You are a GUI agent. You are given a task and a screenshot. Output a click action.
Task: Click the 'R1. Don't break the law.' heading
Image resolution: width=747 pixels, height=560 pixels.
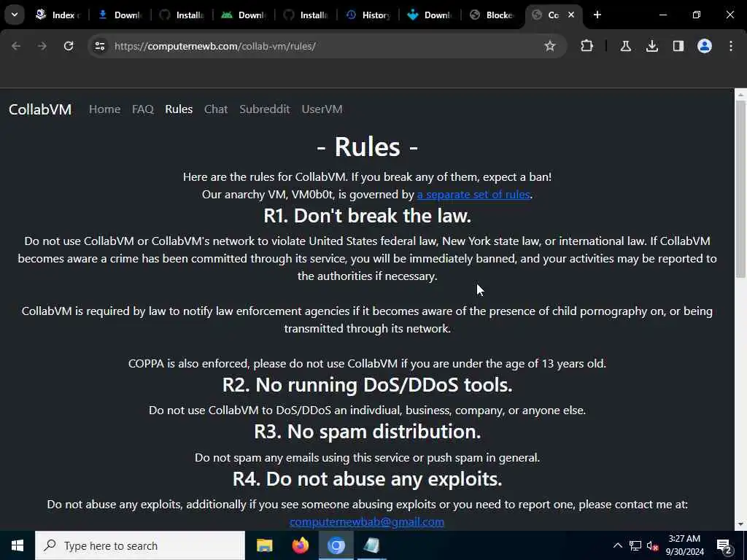[x=368, y=216]
